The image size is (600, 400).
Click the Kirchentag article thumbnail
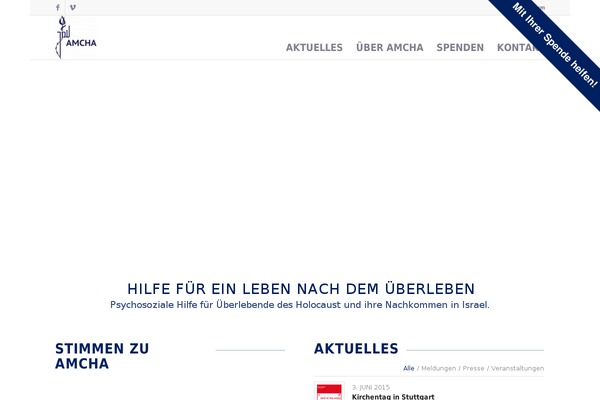click(x=329, y=391)
